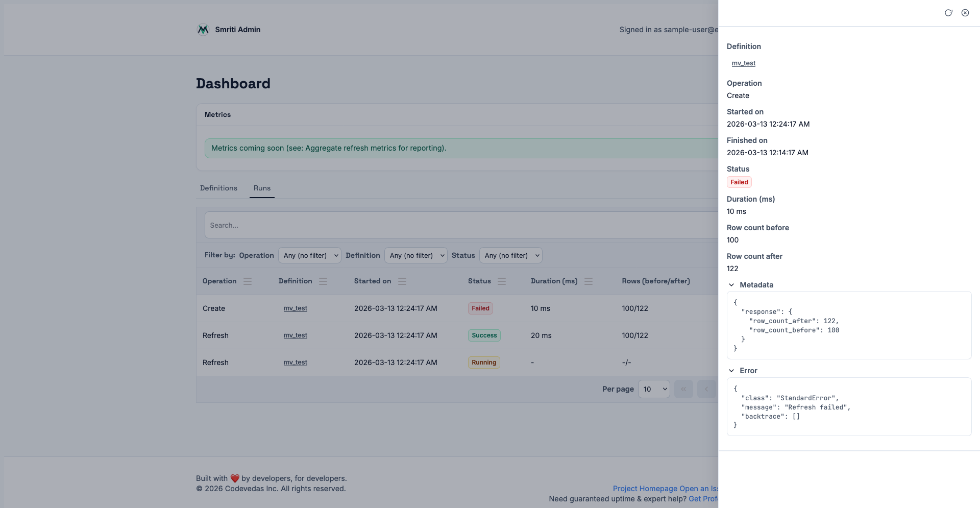Open mv_test link in the detail panel
The width and height of the screenshot is (980, 508).
[743, 63]
